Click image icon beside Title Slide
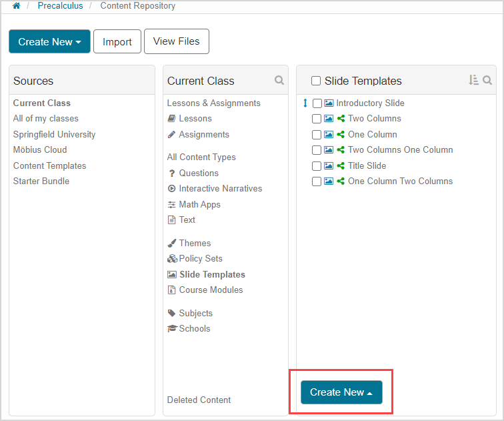Viewport: 504px width, 421px height. (328, 165)
